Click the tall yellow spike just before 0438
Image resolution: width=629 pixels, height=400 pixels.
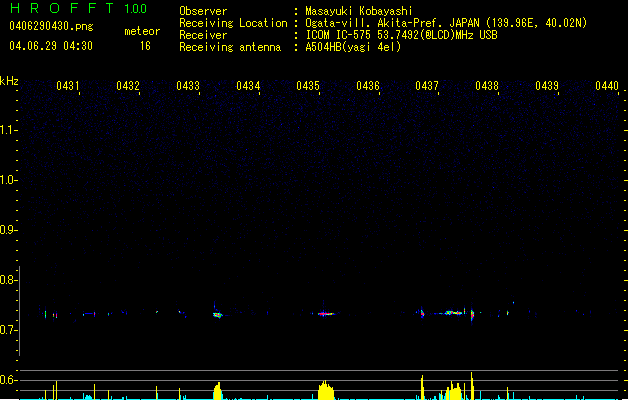point(472,386)
